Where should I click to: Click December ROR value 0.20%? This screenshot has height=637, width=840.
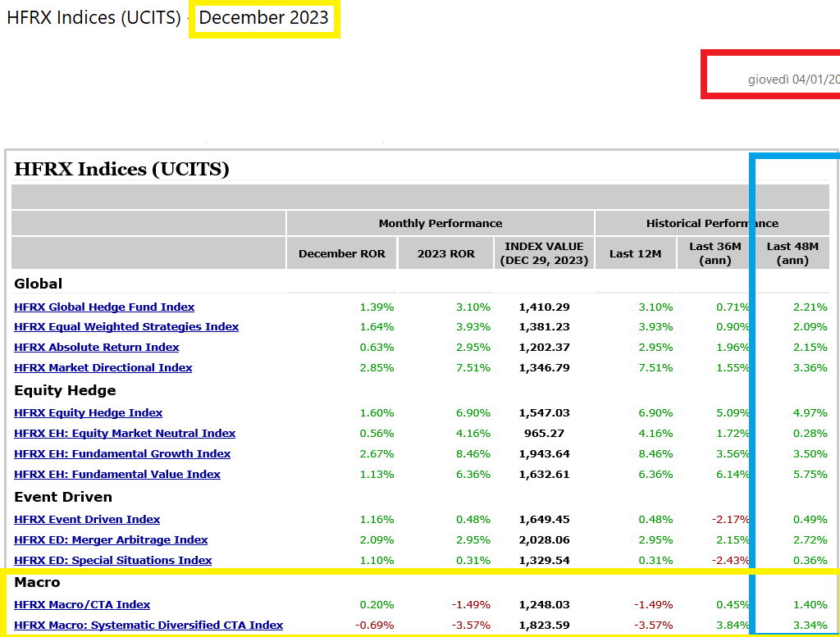pyautogui.click(x=377, y=605)
